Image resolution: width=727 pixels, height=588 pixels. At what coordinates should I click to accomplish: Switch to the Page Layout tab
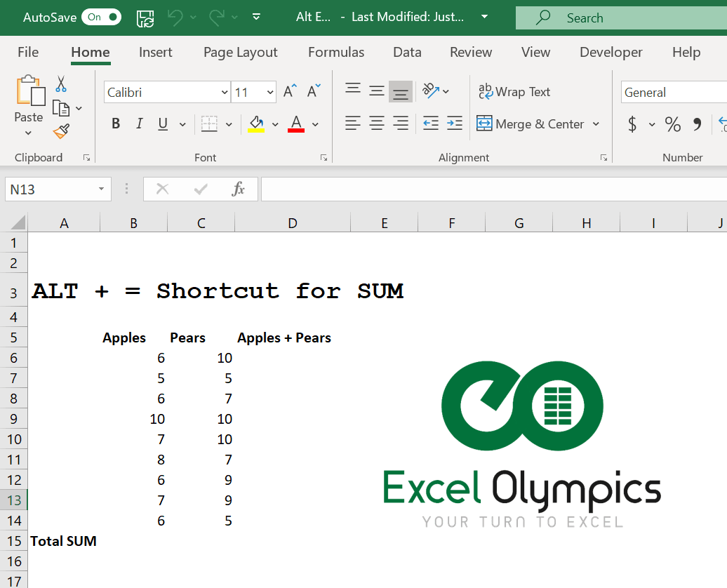pyautogui.click(x=240, y=52)
